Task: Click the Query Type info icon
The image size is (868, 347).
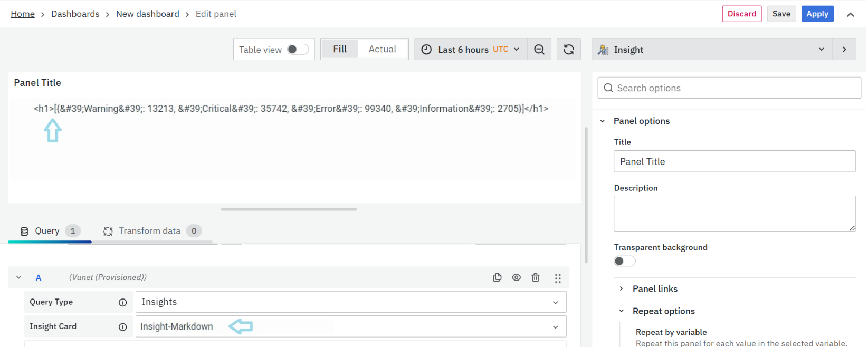Action: pyautogui.click(x=122, y=303)
